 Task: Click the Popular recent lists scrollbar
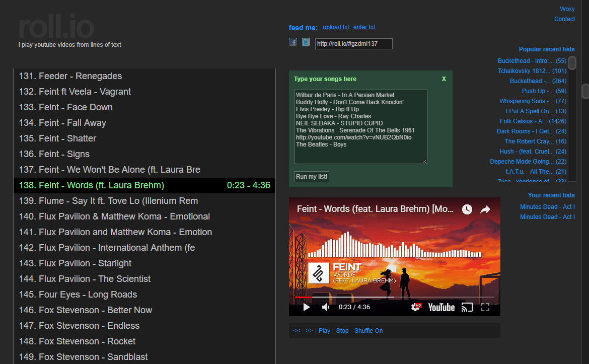point(572,63)
